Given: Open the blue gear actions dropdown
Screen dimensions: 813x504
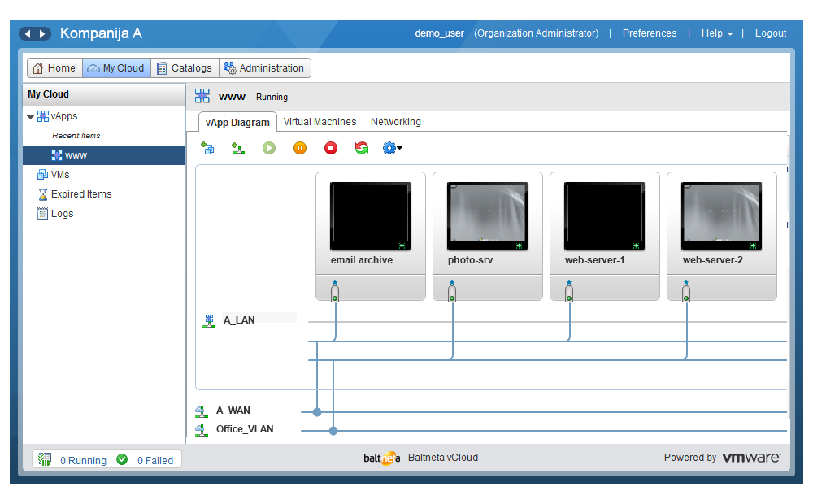Looking at the screenshot, I should [x=393, y=148].
